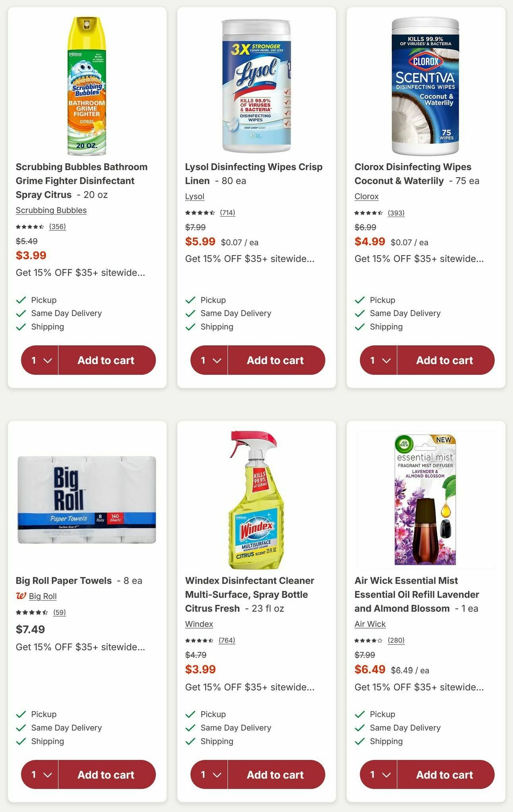Click the Walgreens W icon beside Big Roll
Viewport: 513px width, 812px height.
coord(21,596)
